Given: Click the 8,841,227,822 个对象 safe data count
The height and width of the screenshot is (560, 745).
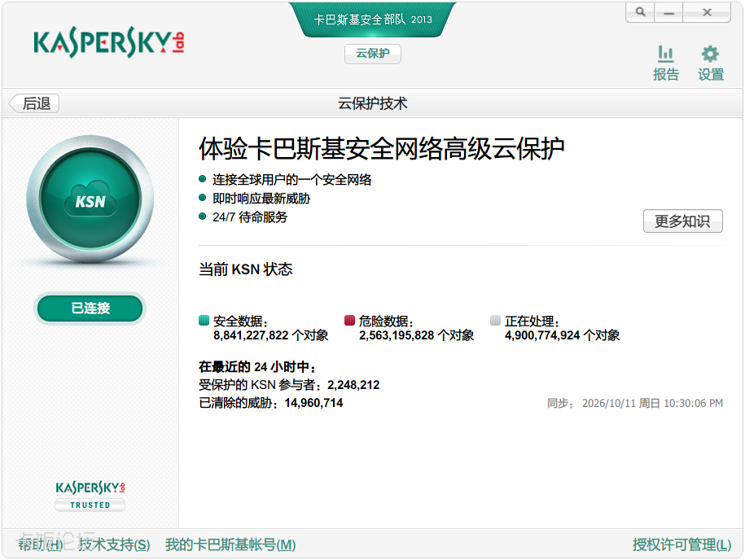Looking at the screenshot, I should (x=271, y=335).
